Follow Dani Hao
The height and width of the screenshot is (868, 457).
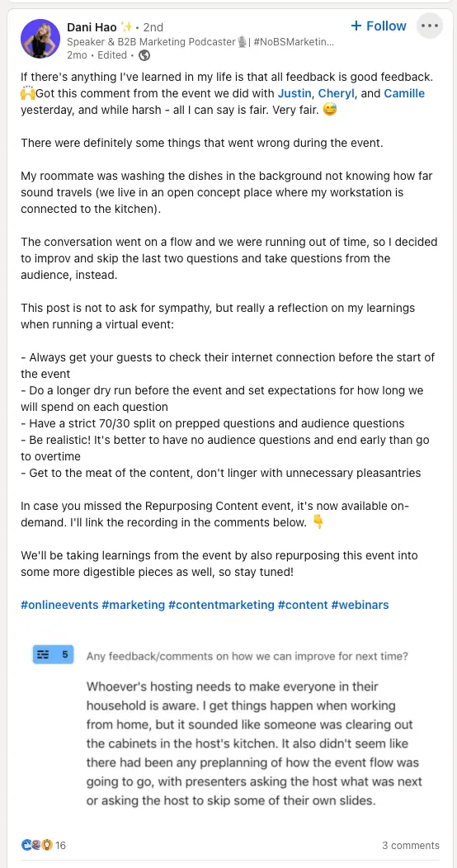[379, 26]
